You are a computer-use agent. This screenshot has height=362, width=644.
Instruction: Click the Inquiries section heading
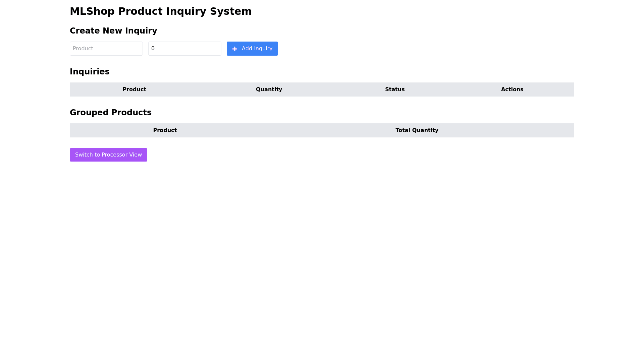point(90,72)
